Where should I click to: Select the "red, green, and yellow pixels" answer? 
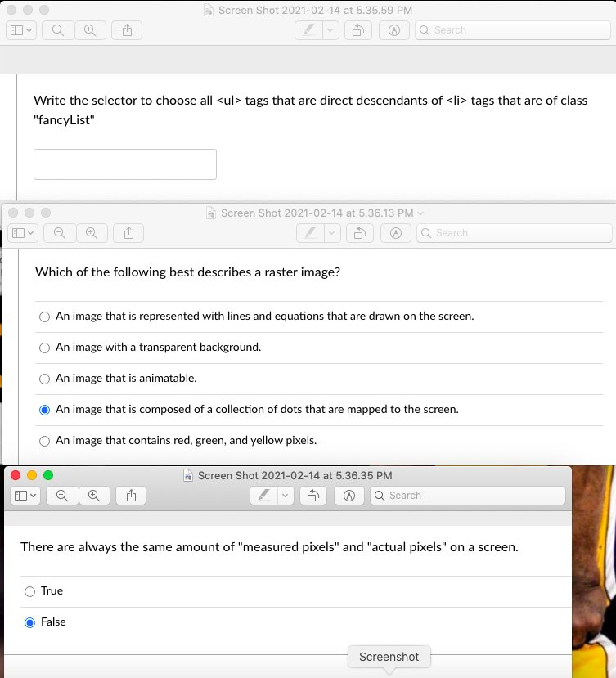(x=44, y=441)
